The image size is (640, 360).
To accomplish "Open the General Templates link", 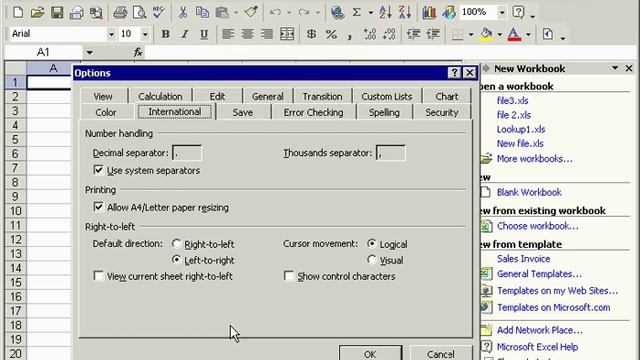I will (x=539, y=274).
